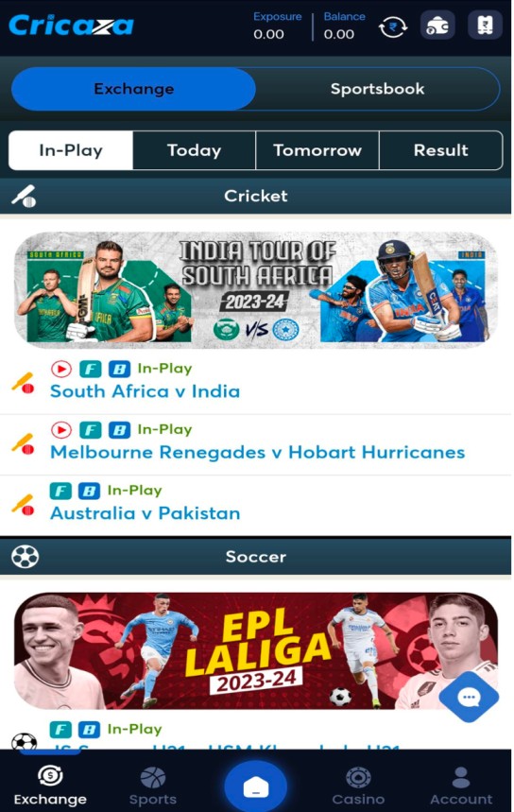This screenshot has height=812, width=514.
Task: Click the Cricaza logo
Action: click(x=71, y=26)
